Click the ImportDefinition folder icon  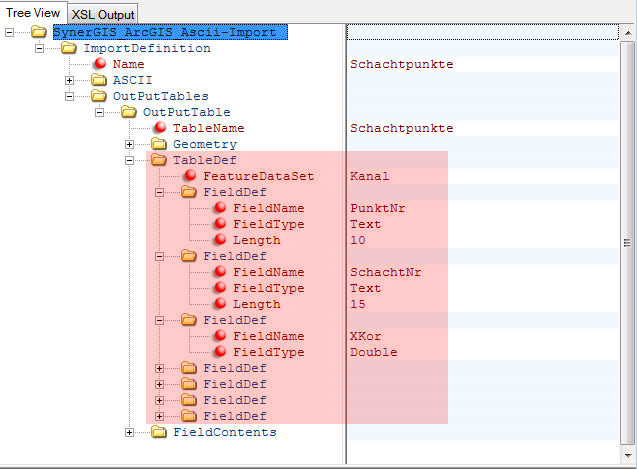point(69,48)
